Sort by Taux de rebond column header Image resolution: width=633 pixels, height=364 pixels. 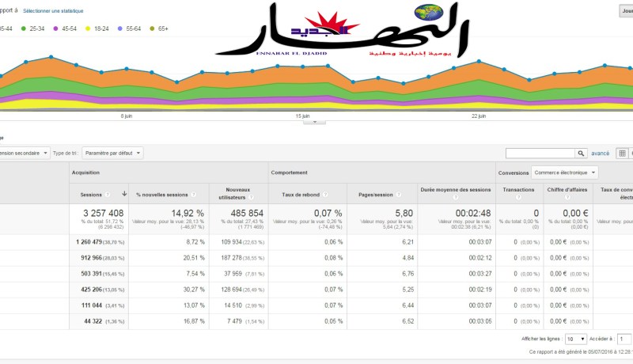coord(301,195)
